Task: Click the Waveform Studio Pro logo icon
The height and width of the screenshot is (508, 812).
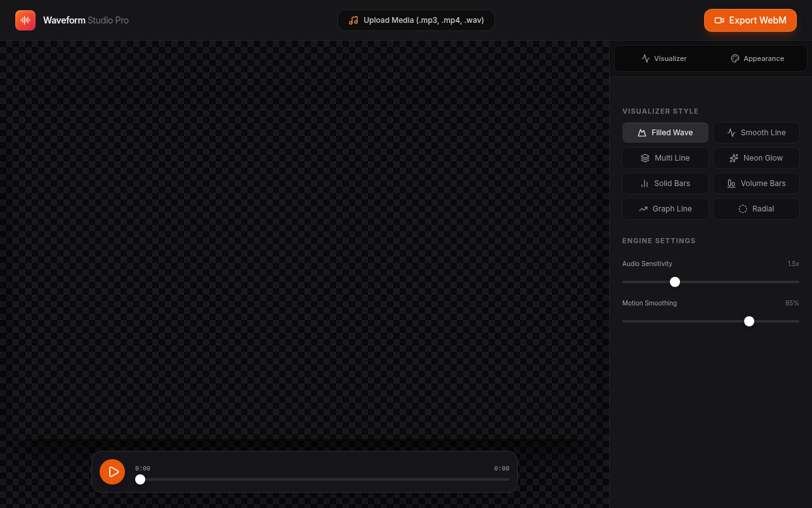Action: (25, 20)
